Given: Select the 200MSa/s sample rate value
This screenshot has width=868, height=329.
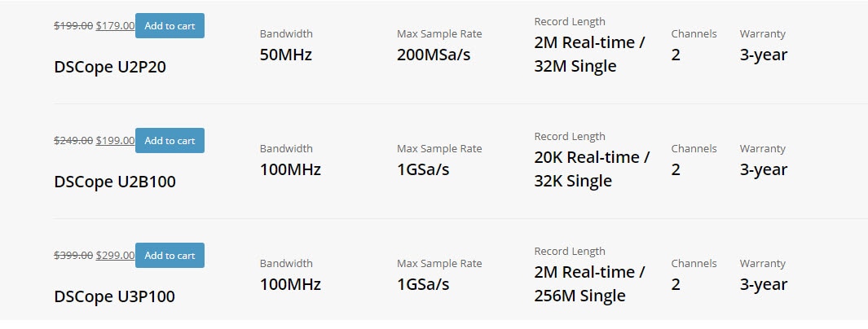Looking at the screenshot, I should pyautogui.click(x=434, y=55).
